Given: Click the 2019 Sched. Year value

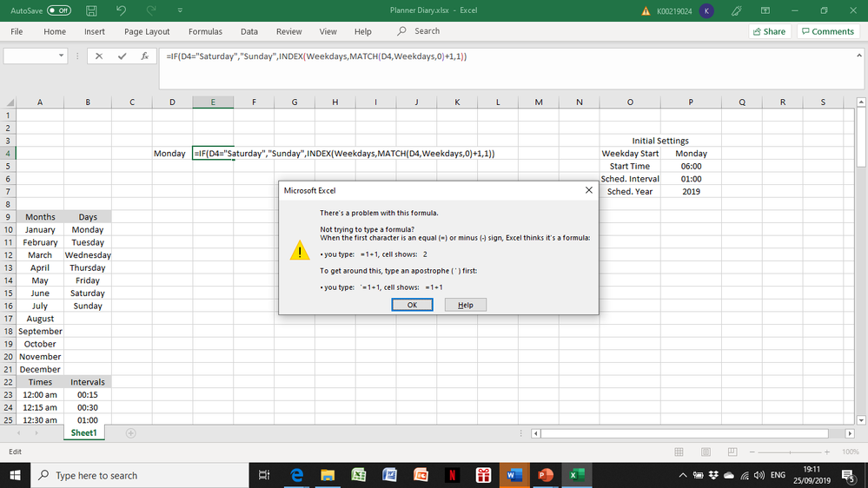Looking at the screenshot, I should [x=691, y=191].
